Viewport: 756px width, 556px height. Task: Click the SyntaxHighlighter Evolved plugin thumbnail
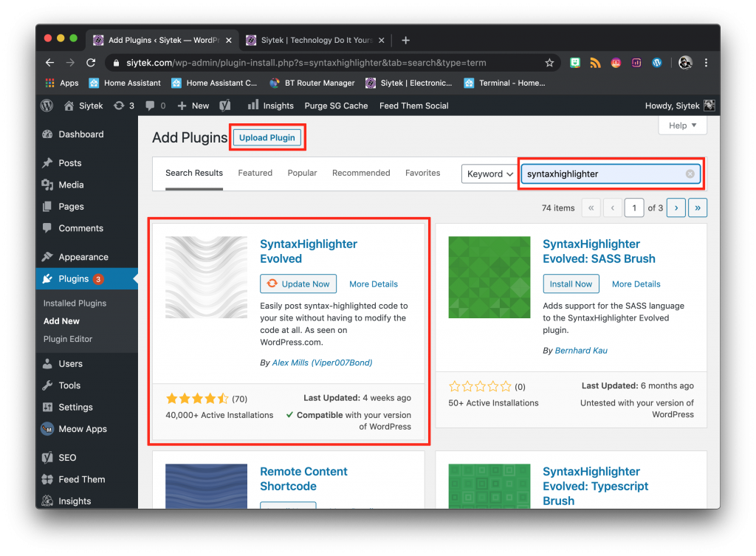[207, 278]
